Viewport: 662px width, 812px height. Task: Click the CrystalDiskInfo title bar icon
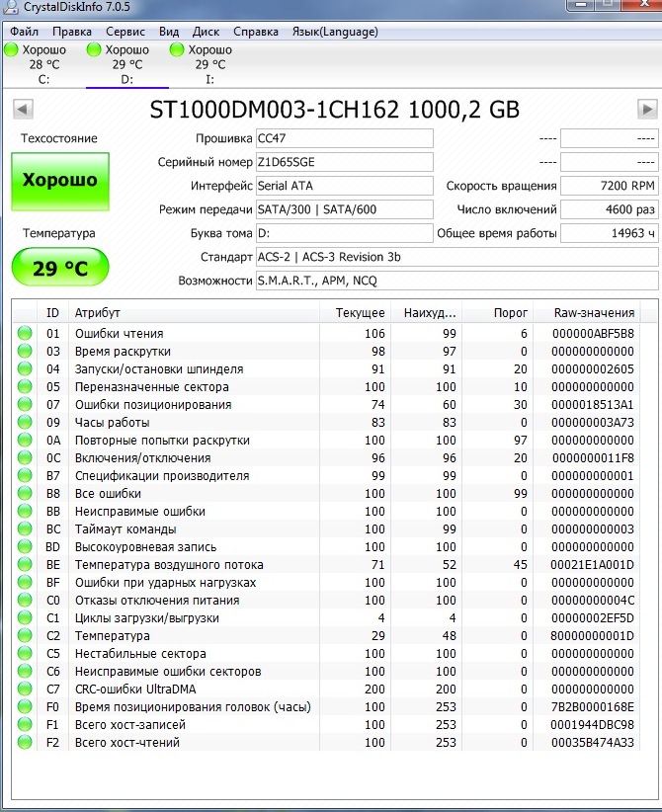point(10,7)
